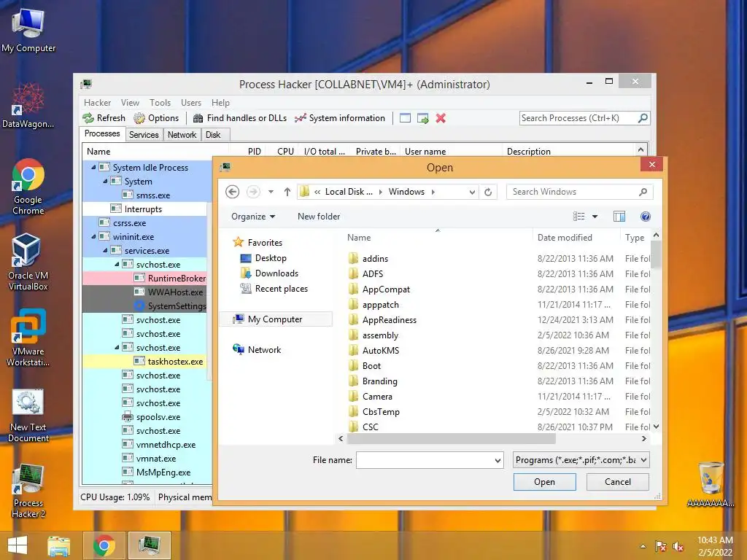This screenshot has width=747, height=560.
Task: Go back in Open dialog
Action: pos(232,192)
